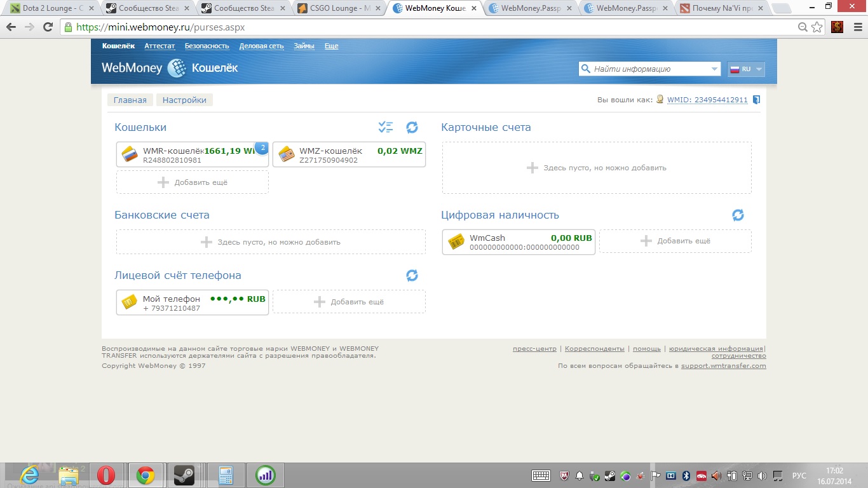The image size is (868, 488).
Task: Open the on-screen keyboard tray icon
Action: pyautogui.click(x=541, y=475)
